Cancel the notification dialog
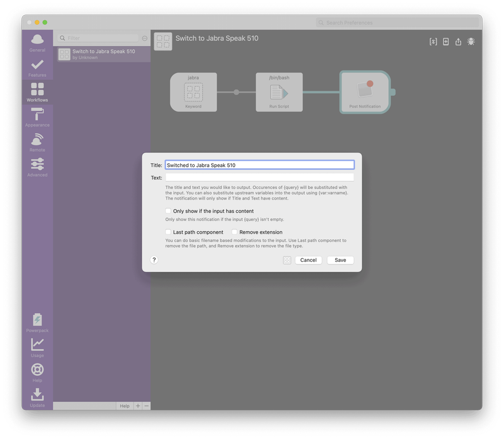Screen dimensions: 504x439 (308, 260)
